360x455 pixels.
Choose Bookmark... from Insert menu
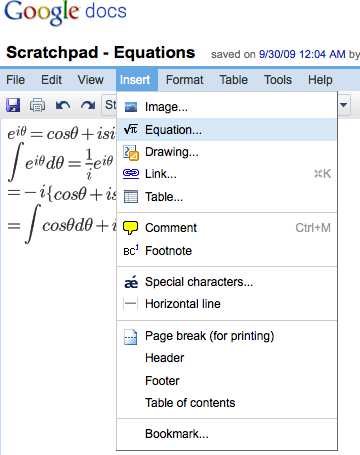coord(227,434)
